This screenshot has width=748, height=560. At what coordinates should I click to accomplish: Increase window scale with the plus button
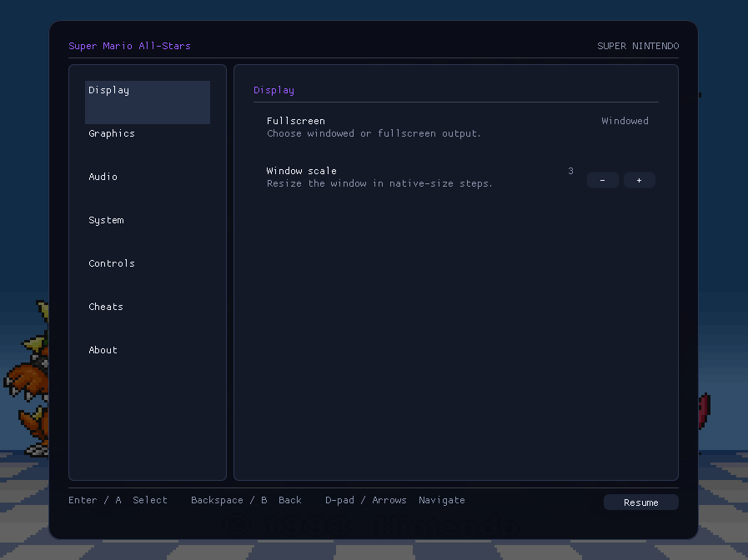click(640, 180)
